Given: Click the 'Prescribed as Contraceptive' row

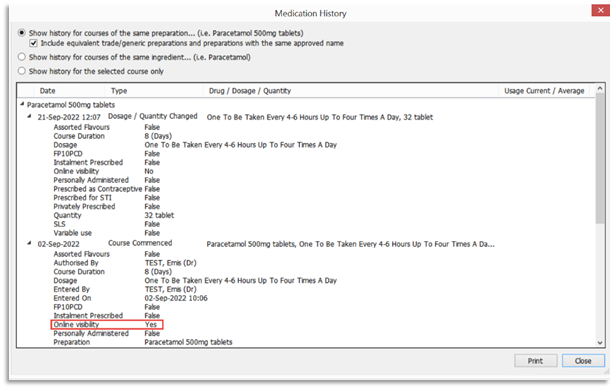Looking at the screenshot, I should (107, 189).
